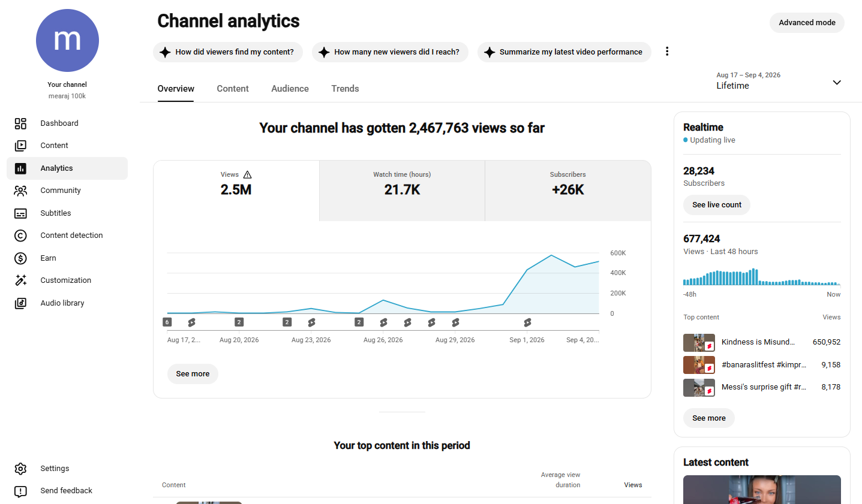Click the sparkle icon on 'Summarize my latest'
The width and height of the screenshot is (862, 504).
click(x=489, y=52)
